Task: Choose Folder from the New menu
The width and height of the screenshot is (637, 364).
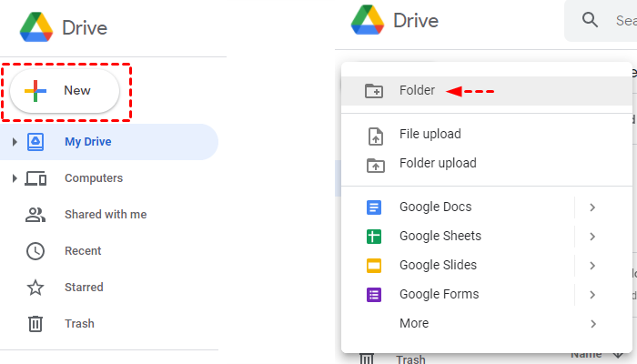Action: pos(417,90)
